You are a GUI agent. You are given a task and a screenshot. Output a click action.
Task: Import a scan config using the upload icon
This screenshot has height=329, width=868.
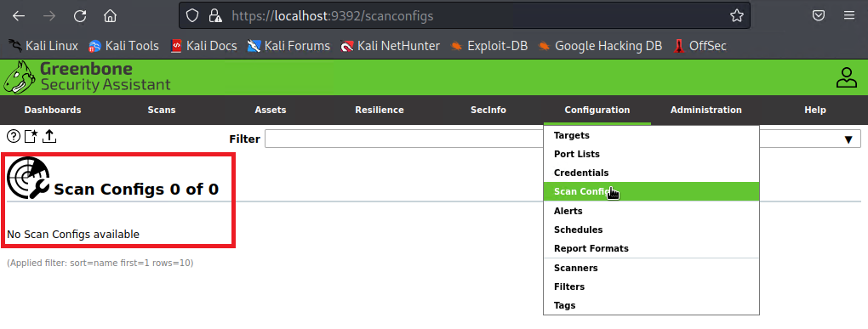[49, 136]
